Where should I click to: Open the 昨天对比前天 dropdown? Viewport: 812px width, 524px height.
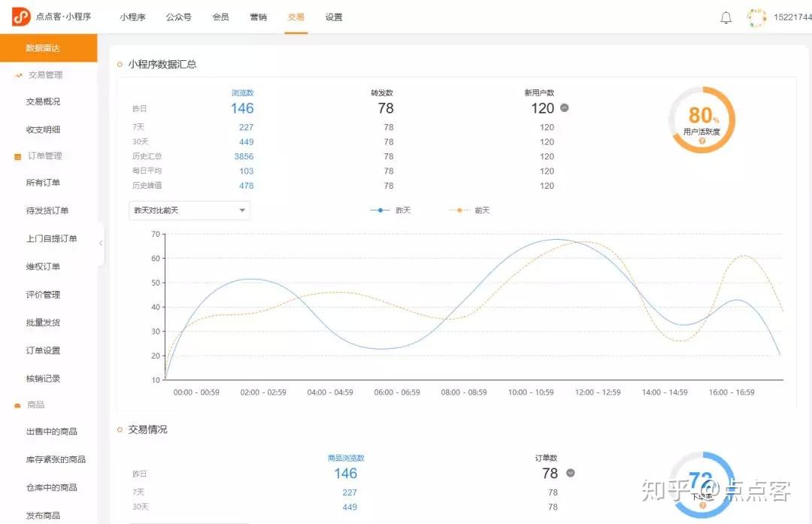point(189,211)
